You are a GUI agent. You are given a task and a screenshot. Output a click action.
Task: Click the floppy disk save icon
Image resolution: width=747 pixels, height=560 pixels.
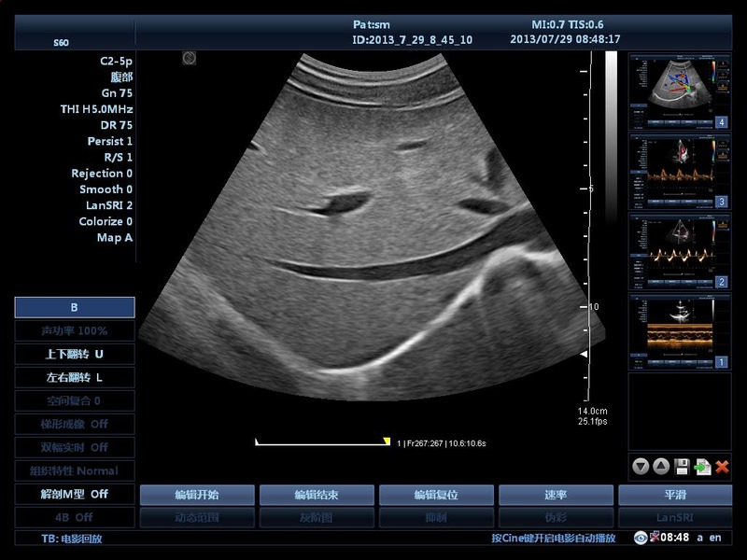(682, 467)
